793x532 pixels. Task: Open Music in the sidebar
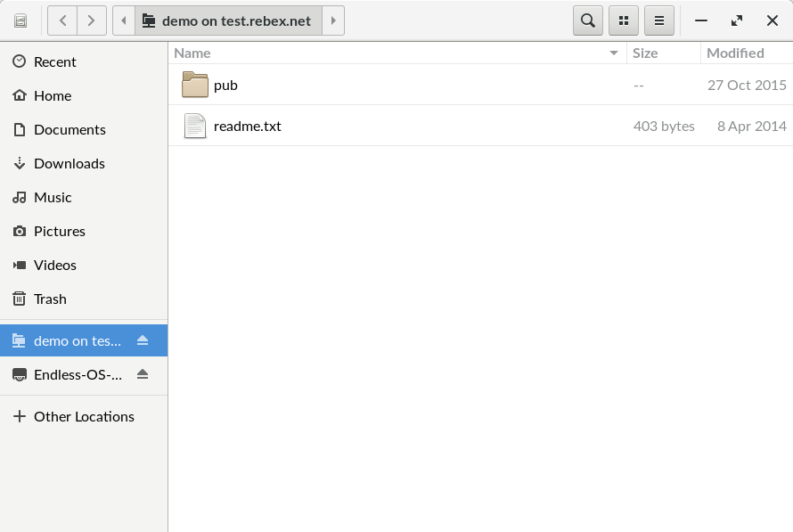pos(84,197)
